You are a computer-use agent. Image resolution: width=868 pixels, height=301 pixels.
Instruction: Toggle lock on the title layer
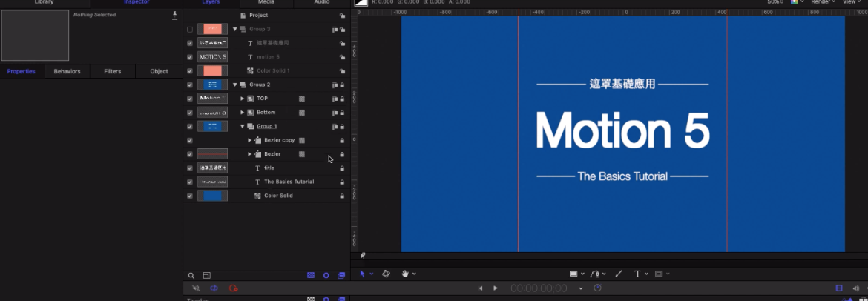click(342, 168)
